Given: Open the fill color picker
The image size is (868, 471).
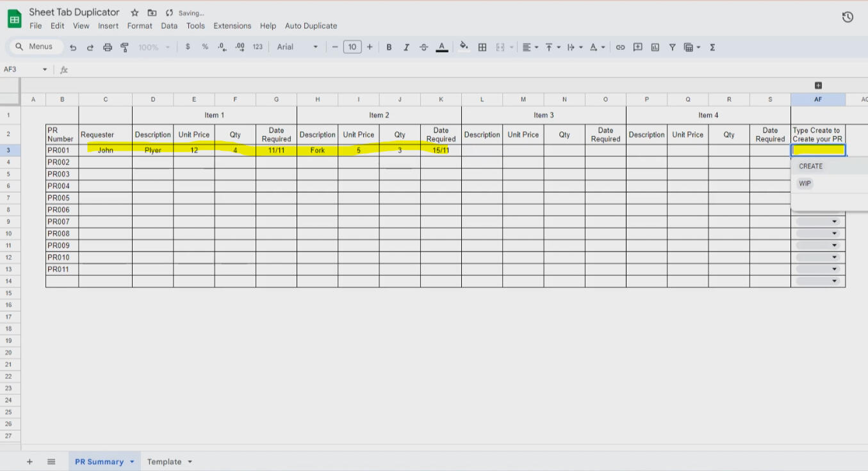Looking at the screenshot, I should coord(464,47).
